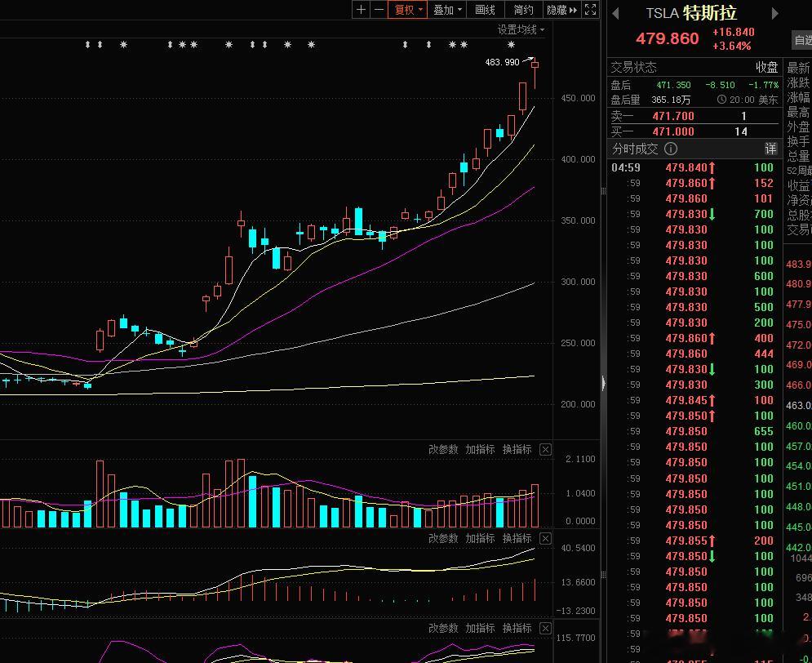This screenshot has height=663, width=812.
Task: Click the 483.990 high price label
Action: (502, 62)
